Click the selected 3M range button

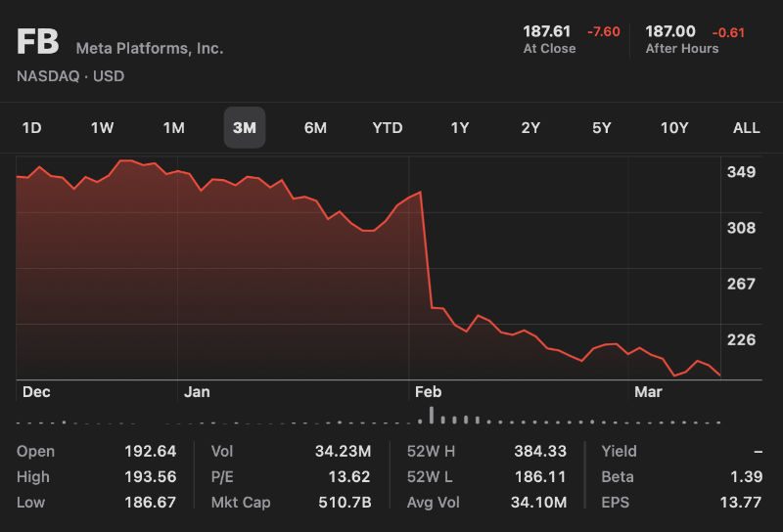pyautogui.click(x=245, y=128)
